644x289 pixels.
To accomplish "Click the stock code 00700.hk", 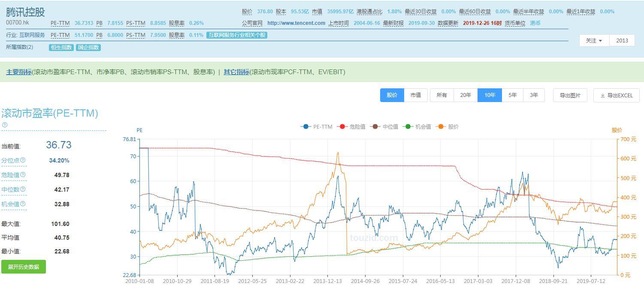I will point(18,22).
